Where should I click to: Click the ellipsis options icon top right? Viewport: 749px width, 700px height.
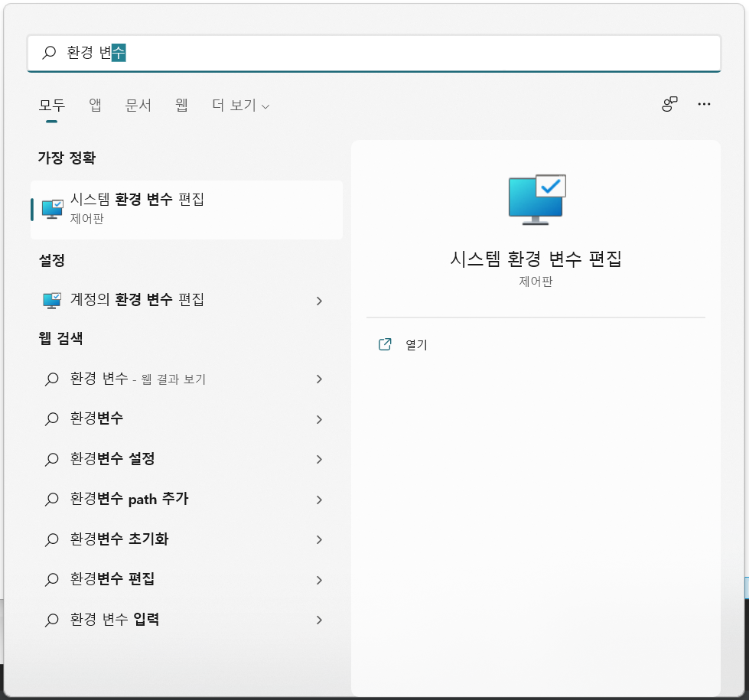[x=704, y=104]
